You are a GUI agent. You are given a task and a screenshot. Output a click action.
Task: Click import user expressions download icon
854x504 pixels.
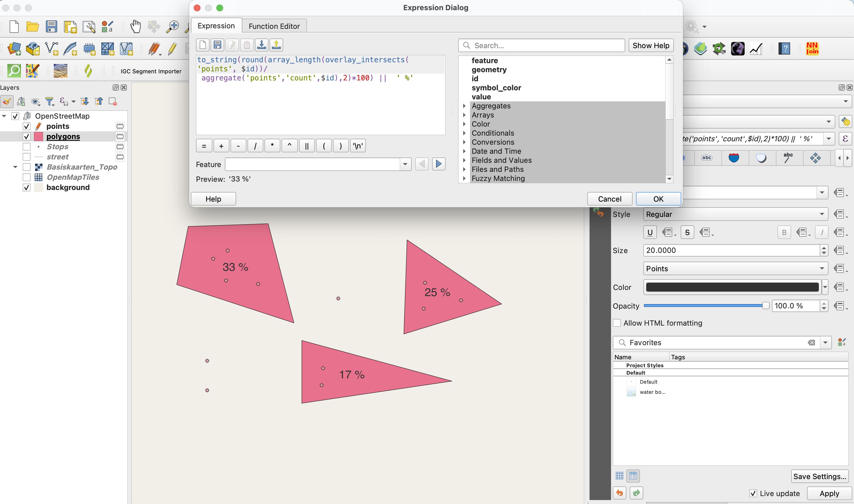tap(261, 45)
